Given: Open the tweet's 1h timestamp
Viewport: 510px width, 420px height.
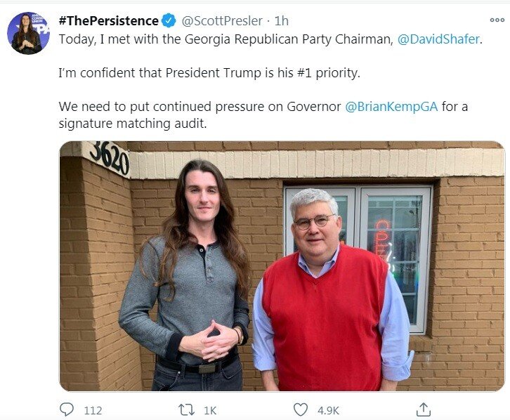Looking at the screenshot, I should pyautogui.click(x=281, y=21).
